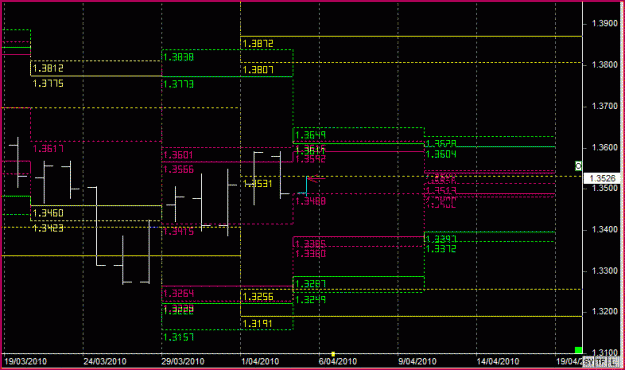Click the yellow 1.3872 level label
Screen dimensions: 625x370
tap(258, 43)
